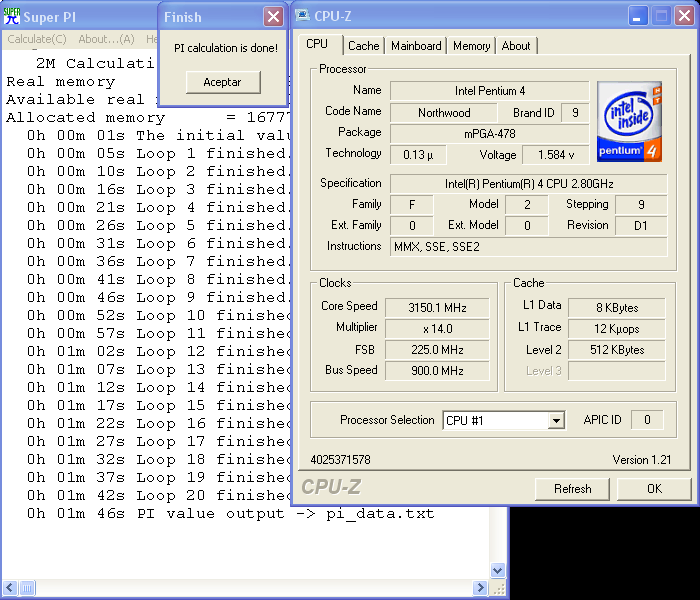Click the Super PI title bar icon
Image resolution: width=700 pixels, height=600 pixels.
click(x=12, y=16)
